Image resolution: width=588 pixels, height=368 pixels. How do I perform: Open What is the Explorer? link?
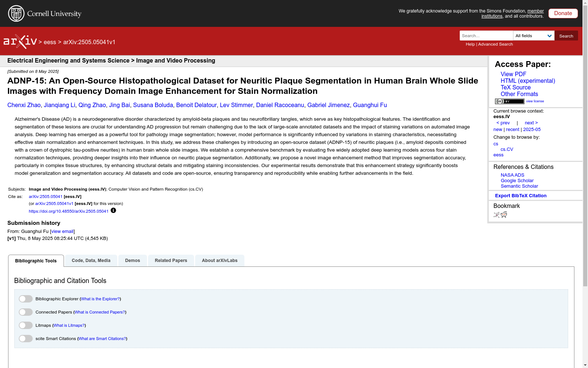pos(100,299)
